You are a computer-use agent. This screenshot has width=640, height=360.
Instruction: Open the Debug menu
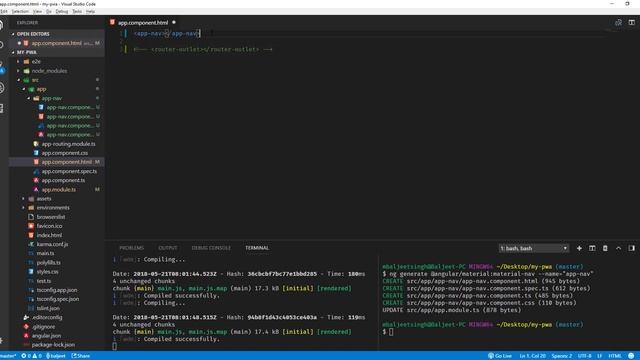62,11
